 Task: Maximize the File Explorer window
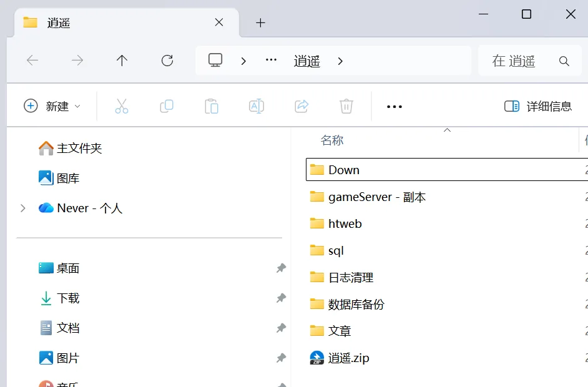coord(526,14)
